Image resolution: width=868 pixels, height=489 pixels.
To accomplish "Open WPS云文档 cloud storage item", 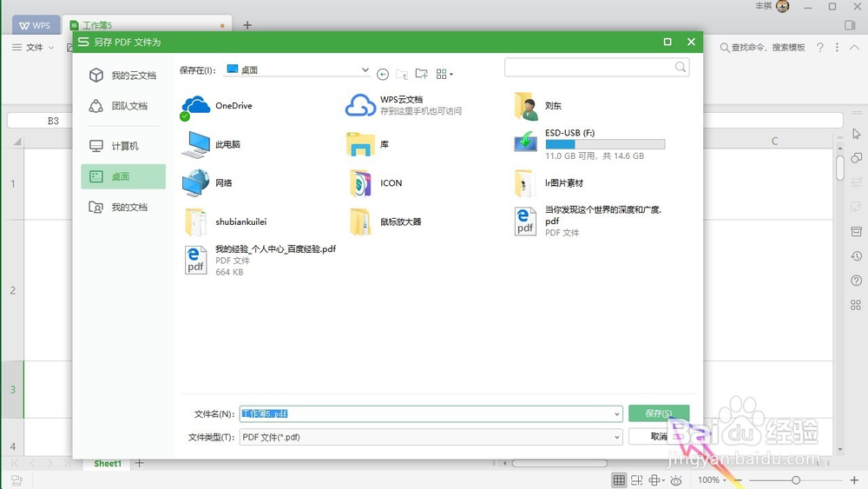I will pyautogui.click(x=404, y=105).
